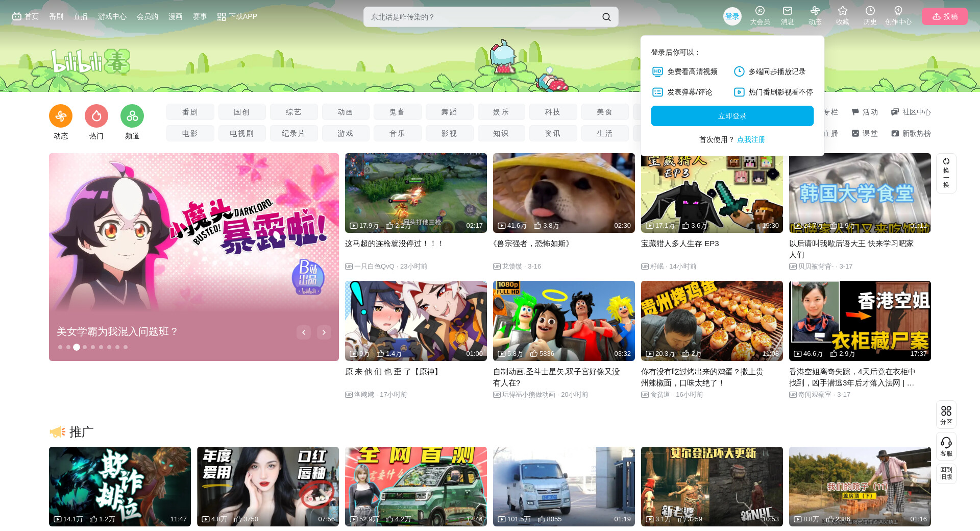Show previous carousel banner
The width and height of the screenshot is (980, 531).
click(x=304, y=332)
